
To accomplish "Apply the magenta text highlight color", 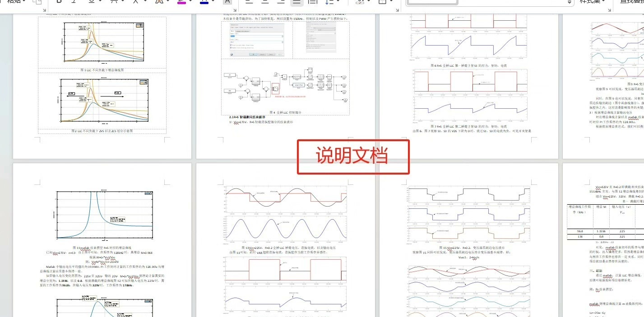I will pyautogui.click(x=182, y=2).
